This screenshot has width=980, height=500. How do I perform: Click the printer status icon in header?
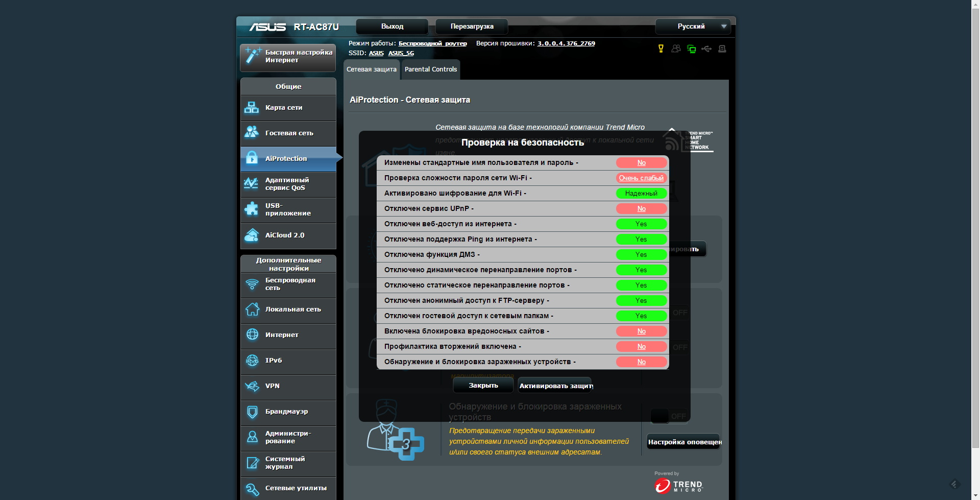[722, 49]
